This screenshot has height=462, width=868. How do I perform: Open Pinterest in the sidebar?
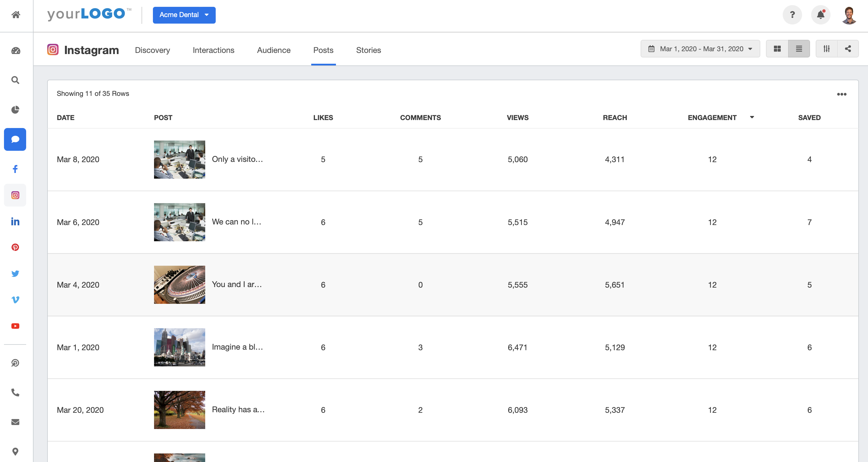click(15, 247)
